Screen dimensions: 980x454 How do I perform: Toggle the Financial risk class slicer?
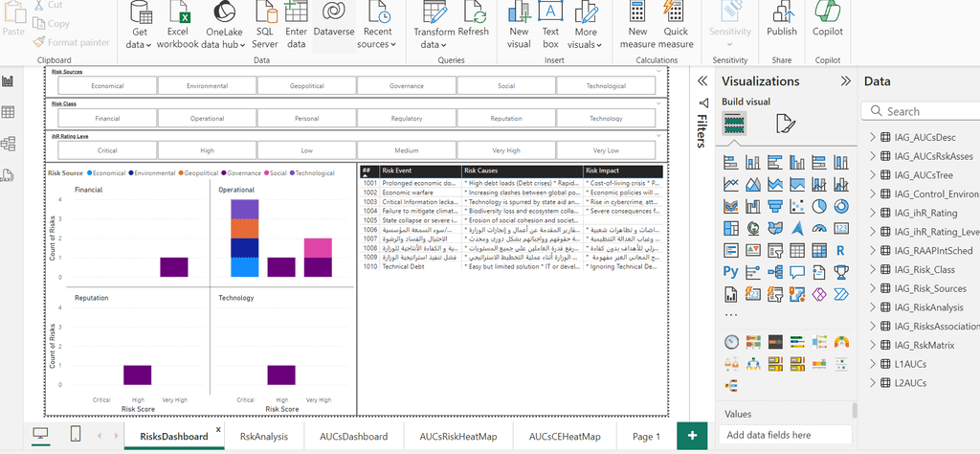pos(107,118)
